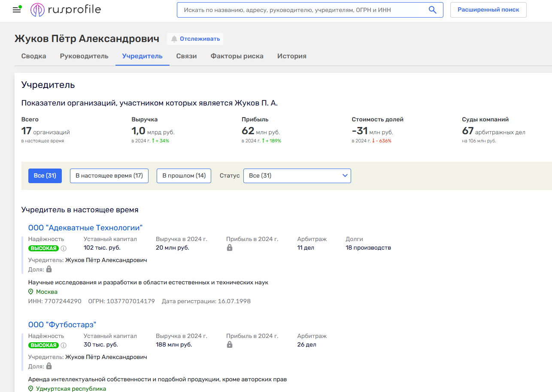
Task: Open ООО "Адекватные Технологии" company link
Action: click(x=85, y=228)
